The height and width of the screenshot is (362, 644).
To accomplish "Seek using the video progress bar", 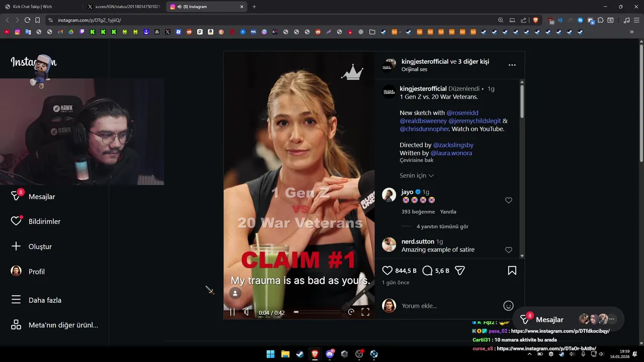I will tap(317, 312).
